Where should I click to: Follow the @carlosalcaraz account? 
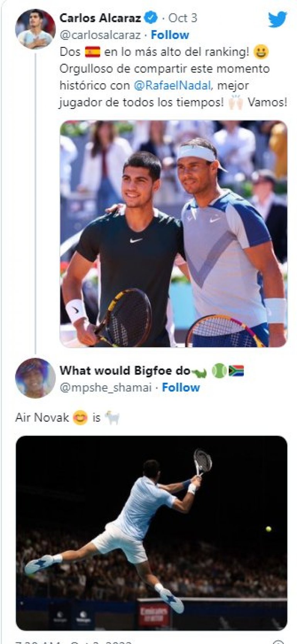tap(170, 35)
